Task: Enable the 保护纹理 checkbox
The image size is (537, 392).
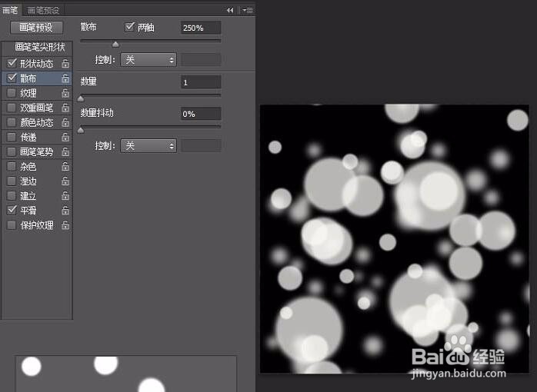Action: [12, 225]
